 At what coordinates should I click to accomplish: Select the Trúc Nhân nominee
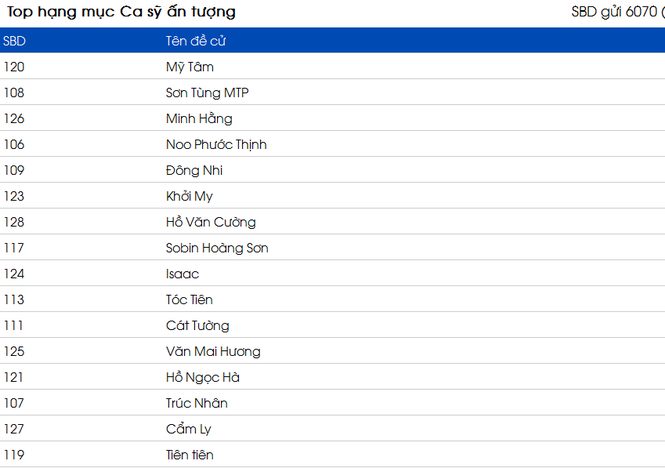[196, 403]
